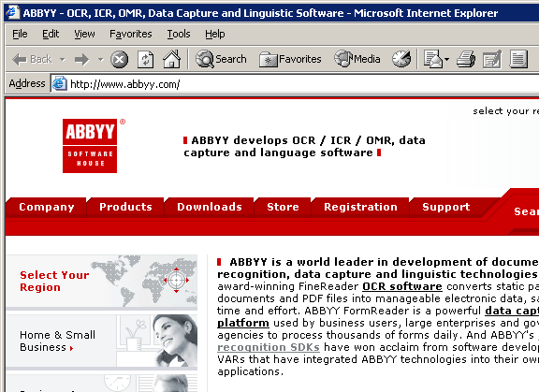Viewport: 539px width, 392px height.
Task: Click the Stop loading icon
Action: (x=119, y=60)
